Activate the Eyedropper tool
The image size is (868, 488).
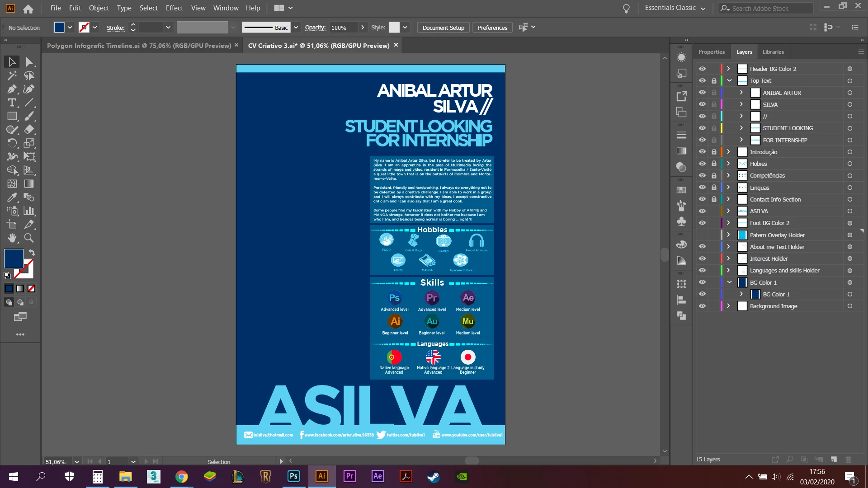(x=12, y=197)
